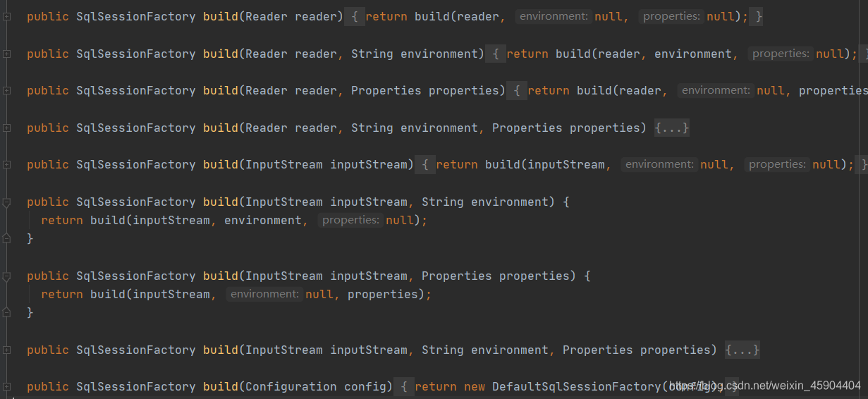The width and height of the screenshot is (868, 399).
Task: Expand gutter fold of build(Configuration config) method
Action: (6, 387)
